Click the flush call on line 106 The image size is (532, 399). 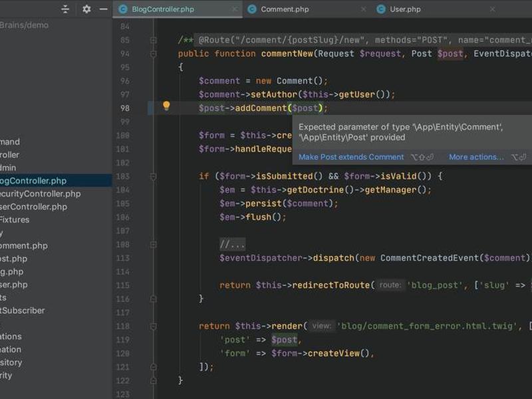[x=258, y=217]
